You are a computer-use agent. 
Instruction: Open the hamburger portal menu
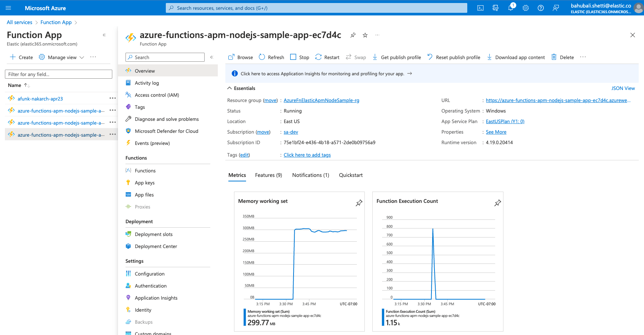point(8,8)
